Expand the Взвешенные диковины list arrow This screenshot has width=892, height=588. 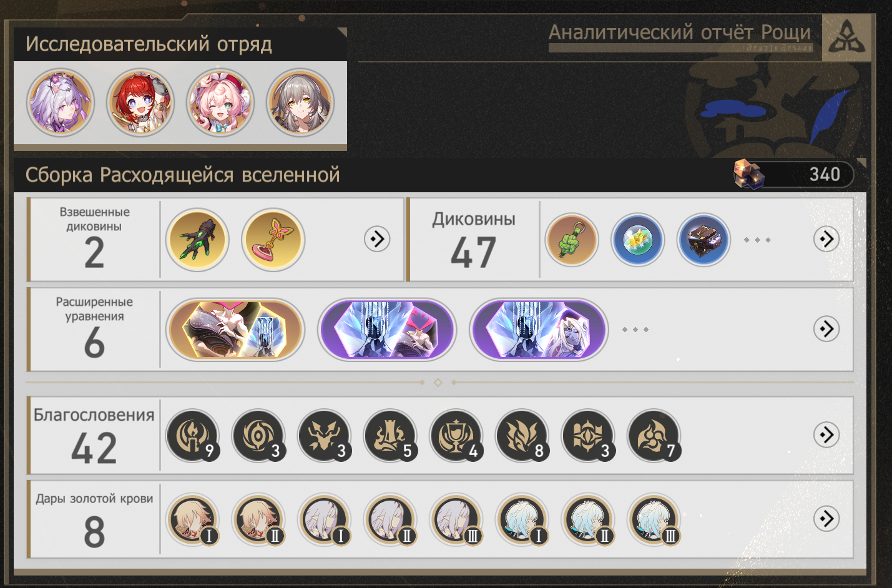point(377,238)
